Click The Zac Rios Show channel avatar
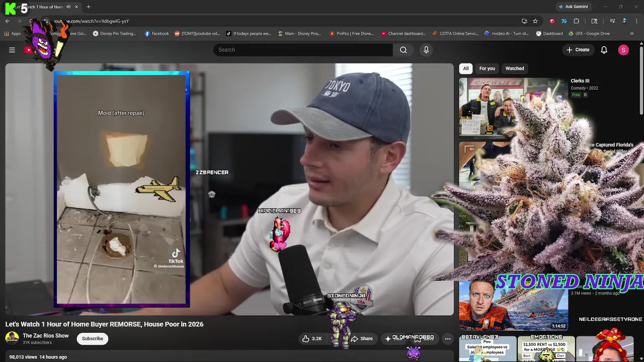The height and width of the screenshot is (362, 644). point(12,338)
